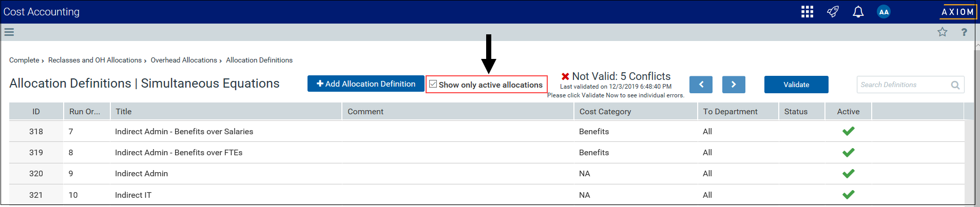Open help question mark icon
The image size is (980, 207).
point(964,32)
